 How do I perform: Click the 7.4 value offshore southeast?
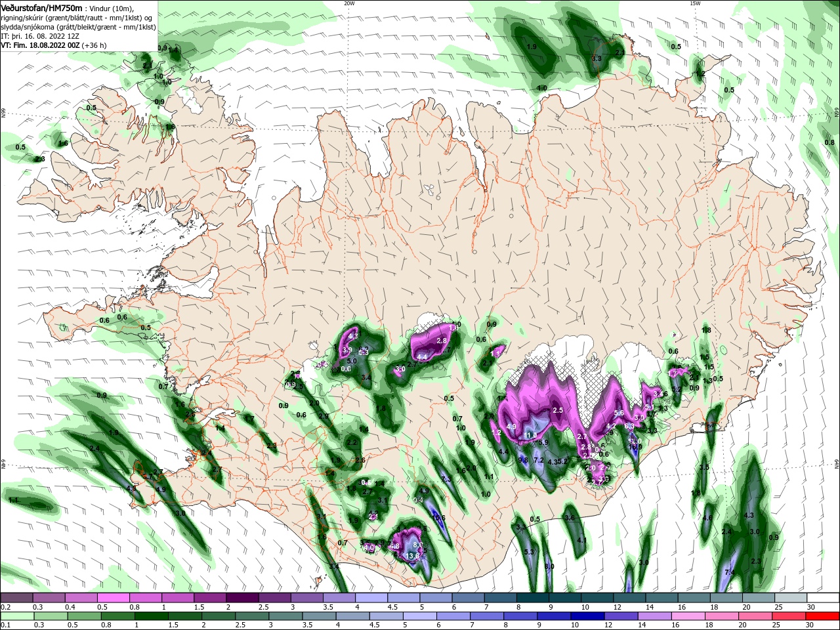click(729, 572)
